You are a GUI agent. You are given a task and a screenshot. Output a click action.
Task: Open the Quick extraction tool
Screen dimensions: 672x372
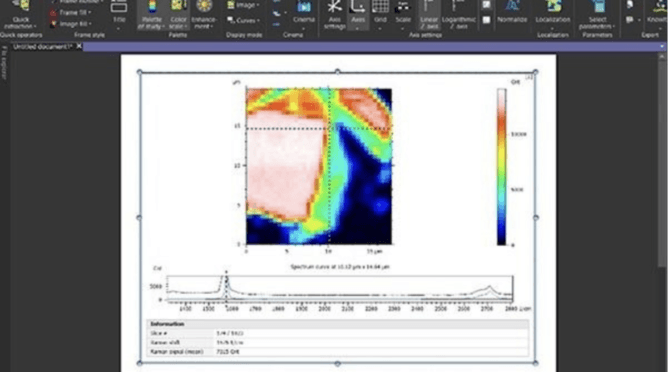[21, 15]
